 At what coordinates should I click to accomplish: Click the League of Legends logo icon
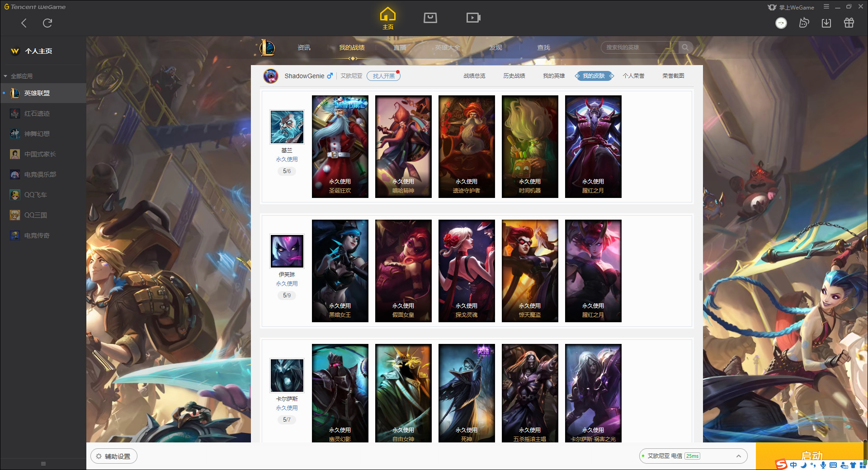pyautogui.click(x=267, y=47)
